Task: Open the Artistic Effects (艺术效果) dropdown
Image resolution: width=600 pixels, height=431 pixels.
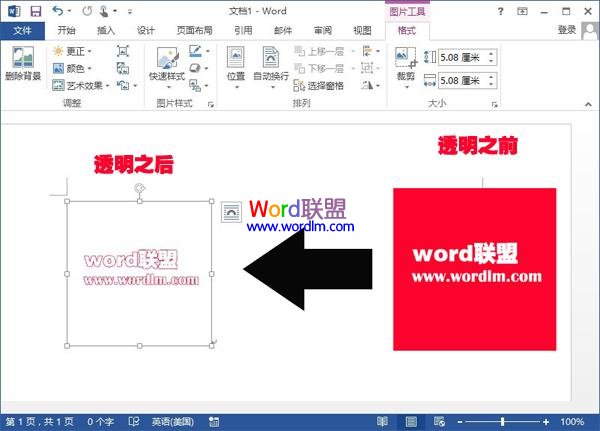Action: pyautogui.click(x=81, y=85)
